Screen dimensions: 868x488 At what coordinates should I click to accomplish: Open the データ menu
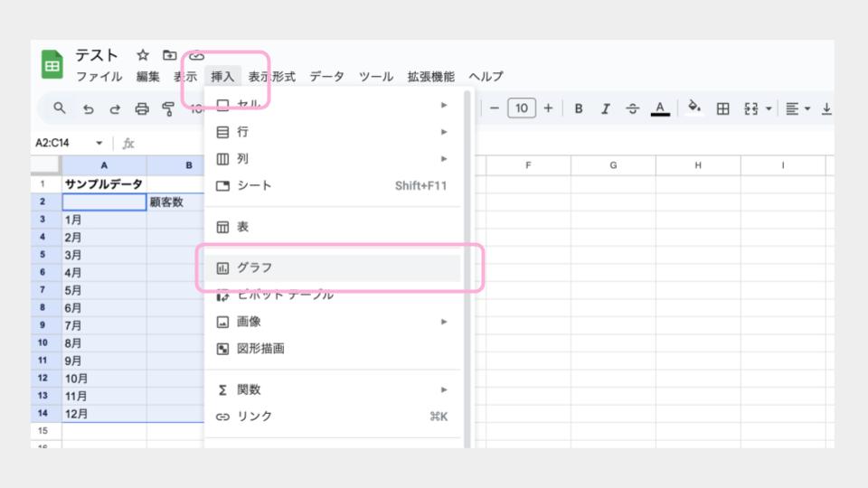coord(326,77)
